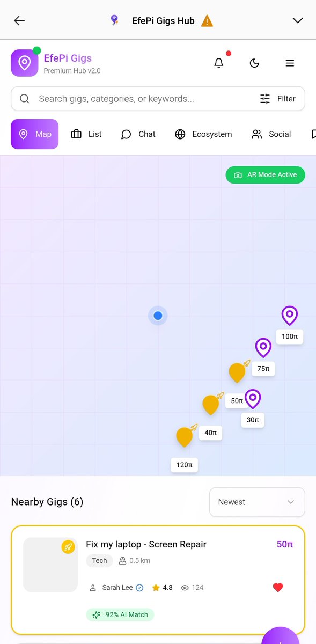Click the Tech category tag
The height and width of the screenshot is (644, 316).
[x=99, y=561]
